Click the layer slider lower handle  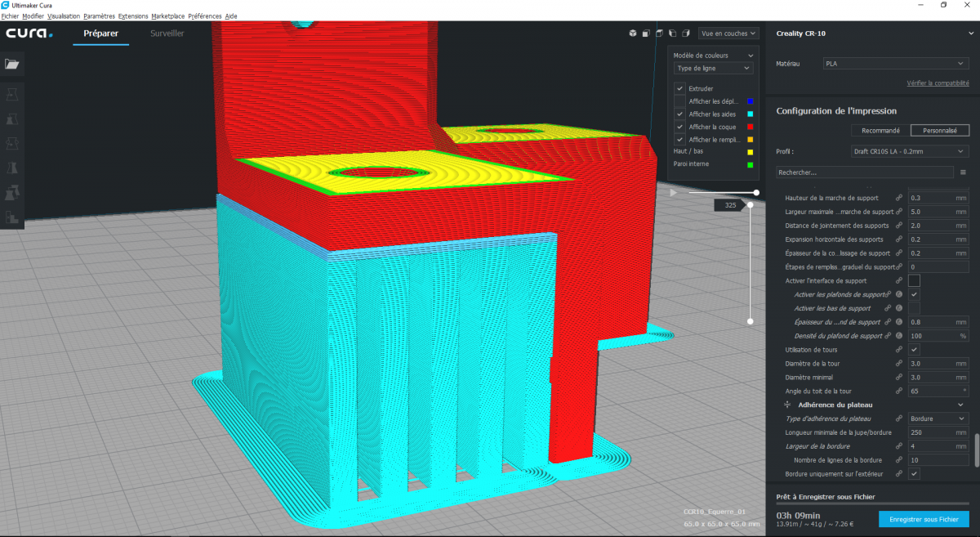pos(751,321)
